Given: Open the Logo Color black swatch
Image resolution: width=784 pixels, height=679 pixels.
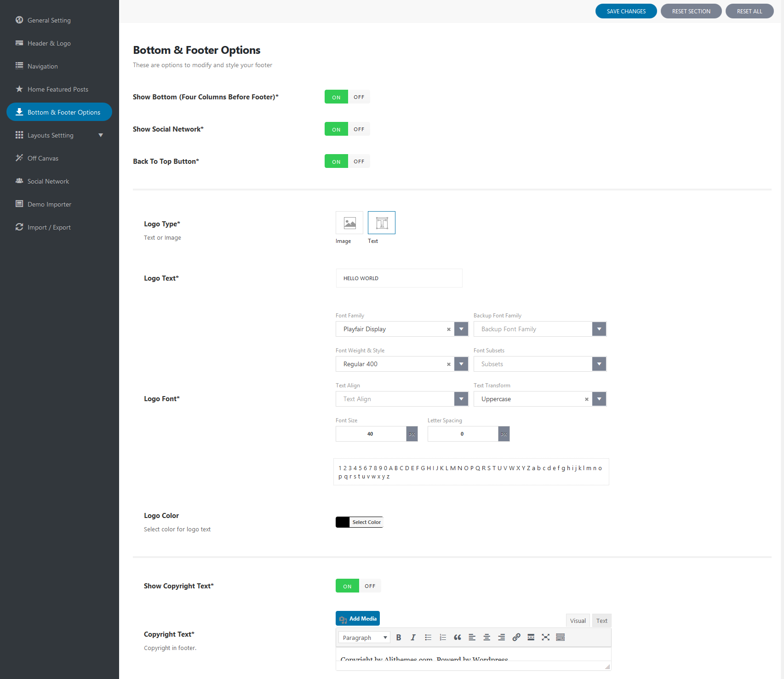Looking at the screenshot, I should coord(343,522).
